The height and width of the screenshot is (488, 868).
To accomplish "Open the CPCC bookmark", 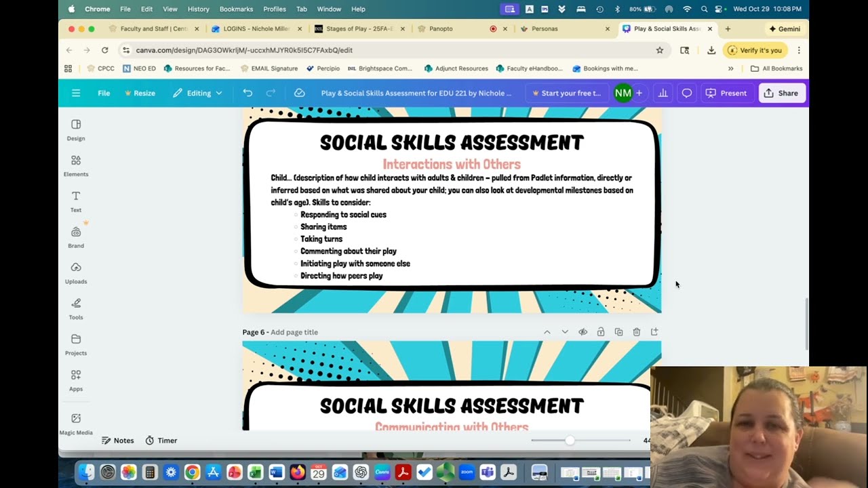I will pos(100,68).
